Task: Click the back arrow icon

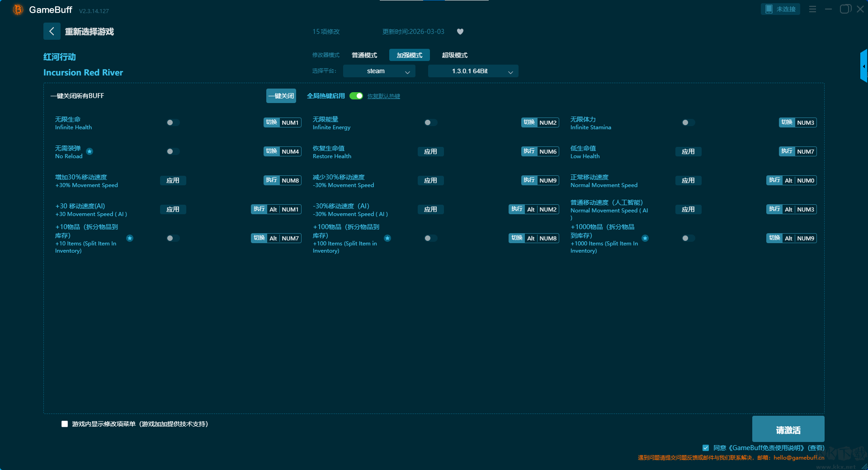Action: point(52,31)
